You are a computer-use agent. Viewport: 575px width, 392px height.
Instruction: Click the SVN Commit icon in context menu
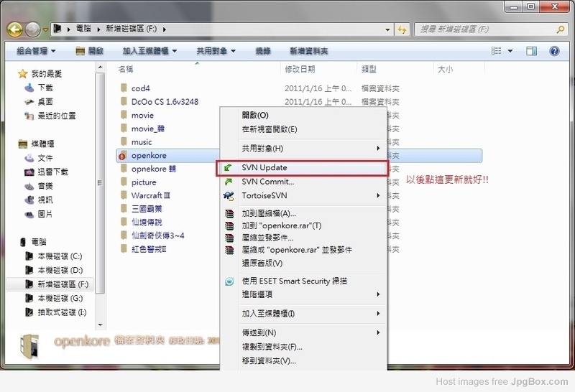point(229,182)
